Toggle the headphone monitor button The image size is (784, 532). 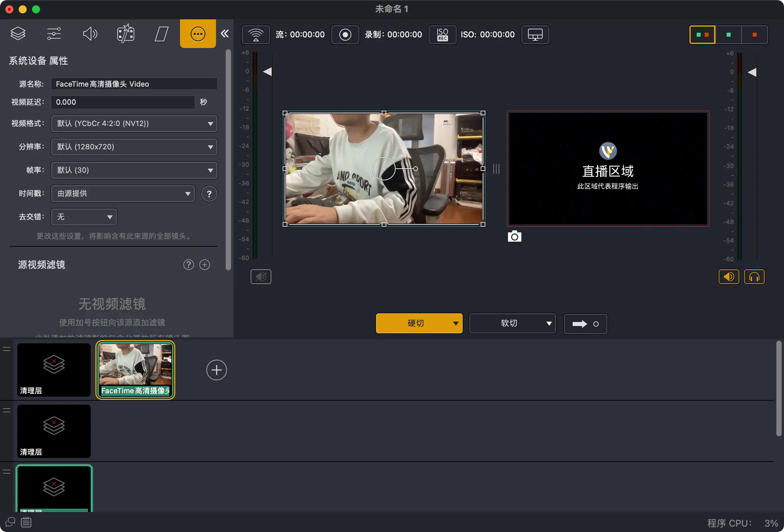754,277
